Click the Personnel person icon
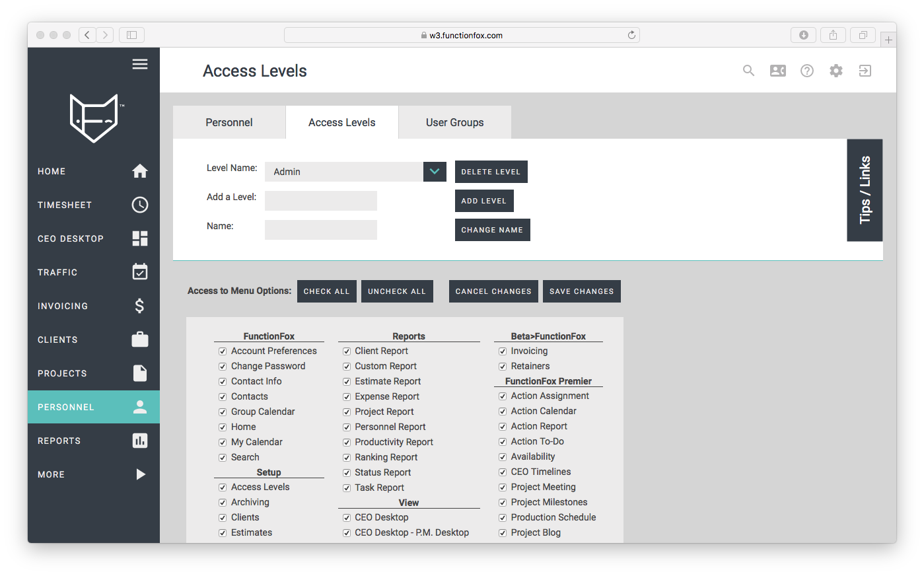 pos(140,407)
